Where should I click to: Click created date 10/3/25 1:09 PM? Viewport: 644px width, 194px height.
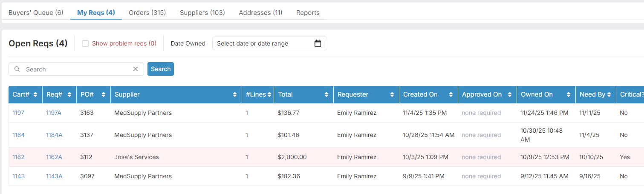coord(425,157)
